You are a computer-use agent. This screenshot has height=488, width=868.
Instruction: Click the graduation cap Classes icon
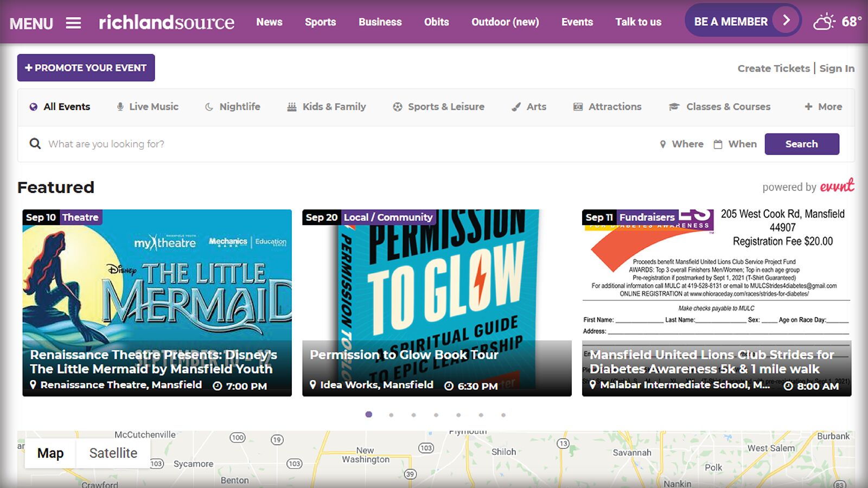point(674,107)
